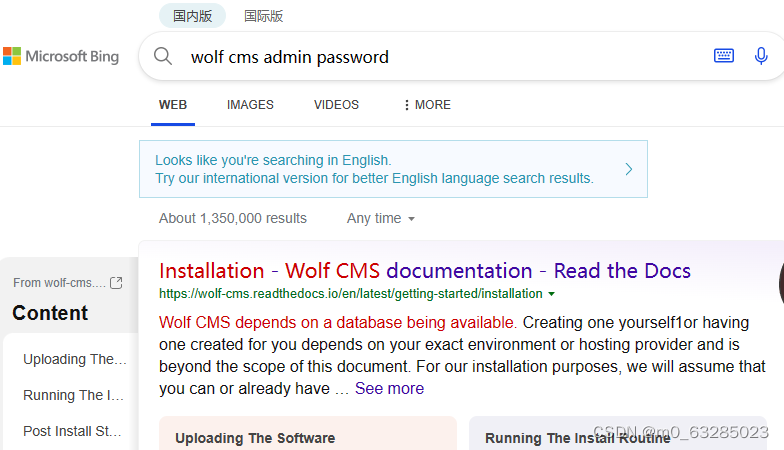Open the Uploading The Software card

[308, 434]
